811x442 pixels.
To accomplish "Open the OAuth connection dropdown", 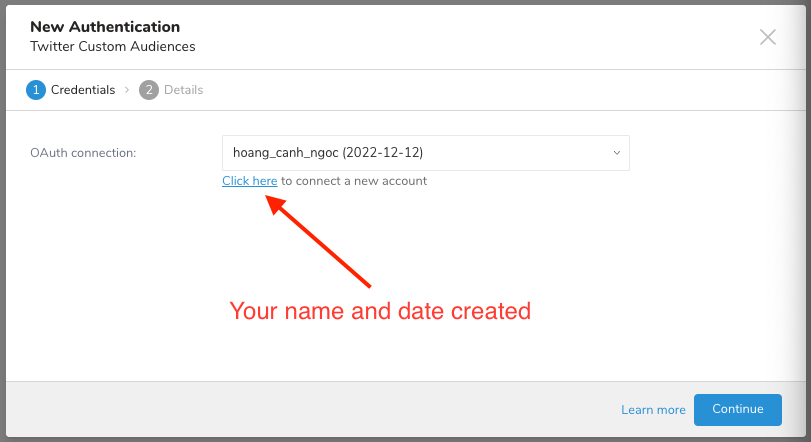I will point(425,153).
